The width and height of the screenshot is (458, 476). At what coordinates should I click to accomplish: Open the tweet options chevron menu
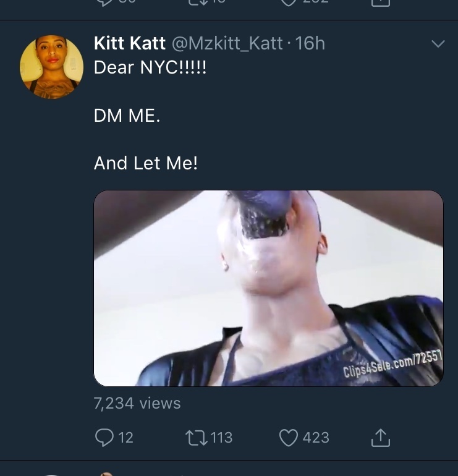coord(438,44)
